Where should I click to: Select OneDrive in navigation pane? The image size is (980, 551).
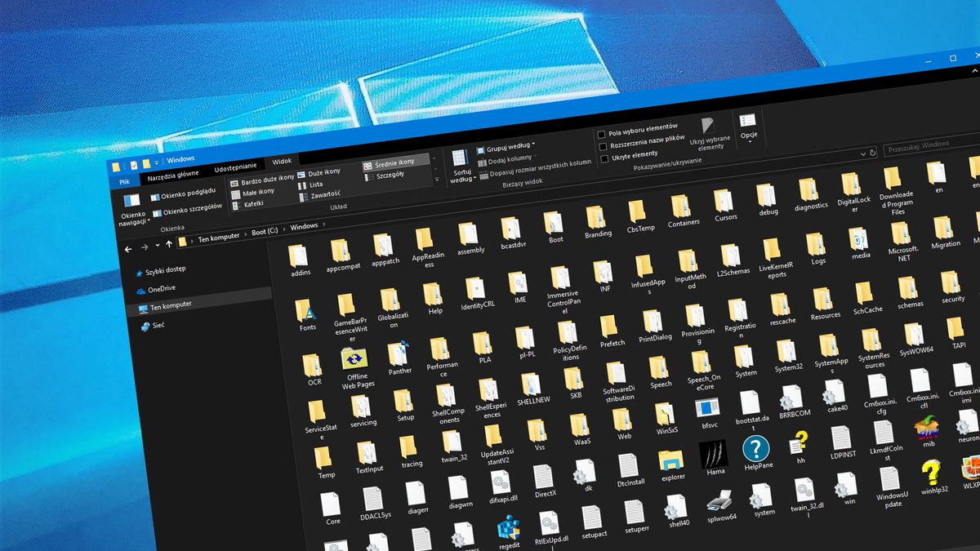pyautogui.click(x=154, y=288)
